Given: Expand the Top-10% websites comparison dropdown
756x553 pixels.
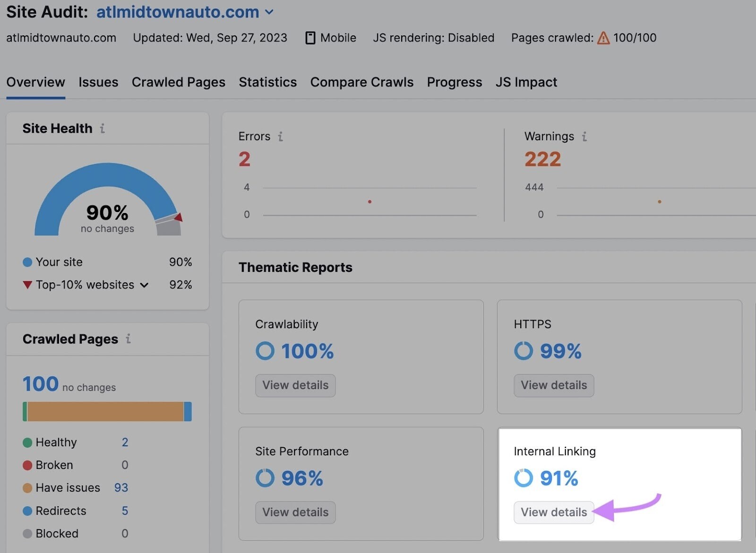Looking at the screenshot, I should point(145,285).
